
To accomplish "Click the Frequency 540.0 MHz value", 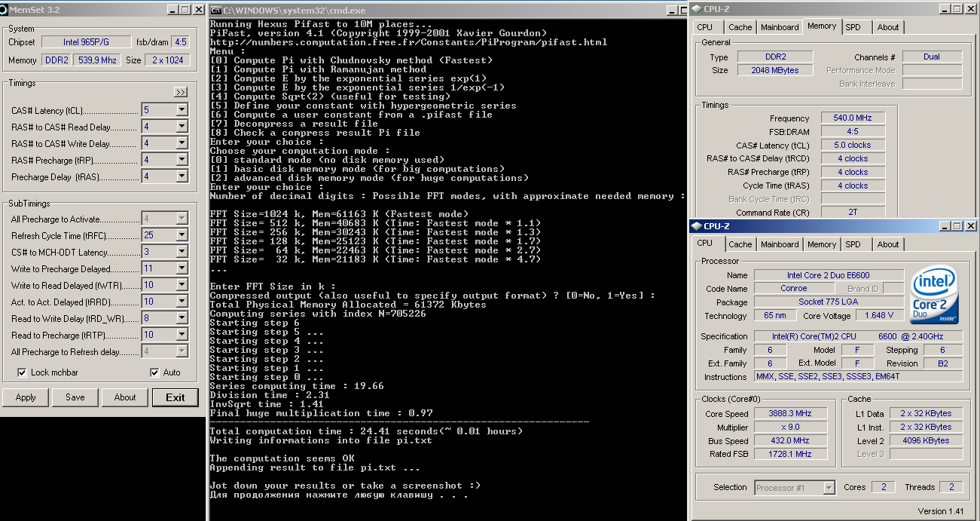I will pos(853,118).
